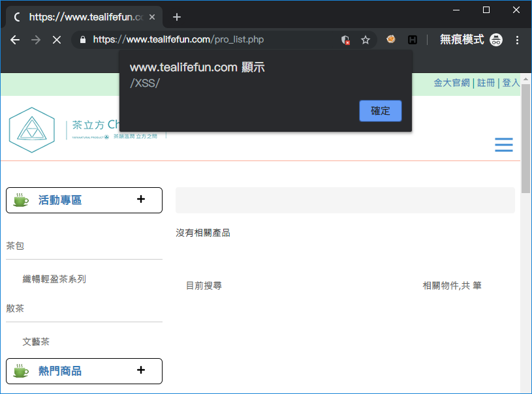Click the hexagon tea logo
Image resolution: width=532 pixels, height=394 pixels.
click(32, 130)
